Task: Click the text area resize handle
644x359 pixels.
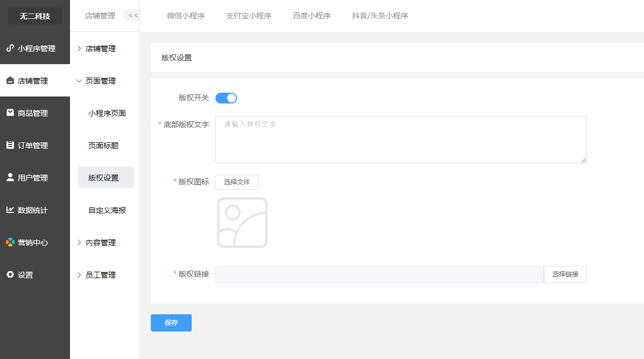Action: [x=584, y=160]
